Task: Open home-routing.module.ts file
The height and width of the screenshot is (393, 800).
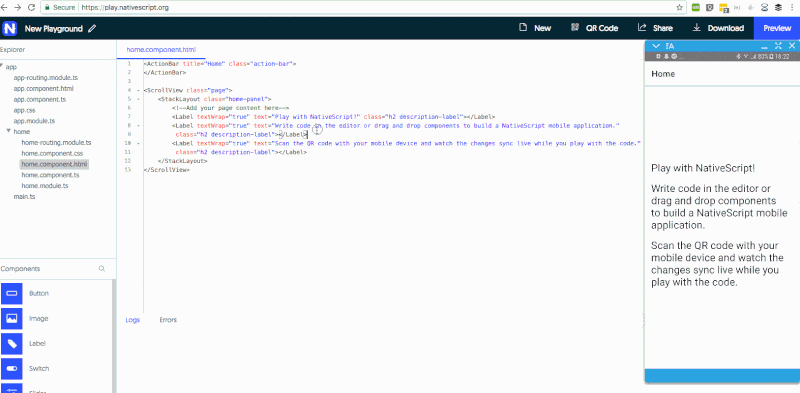Action: pyautogui.click(x=56, y=142)
